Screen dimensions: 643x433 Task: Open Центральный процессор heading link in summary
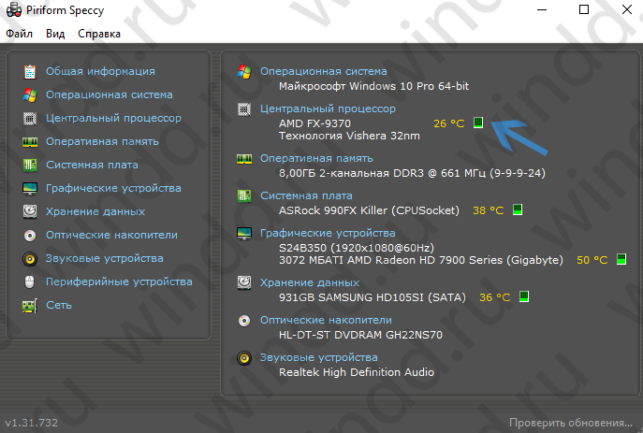coord(328,109)
